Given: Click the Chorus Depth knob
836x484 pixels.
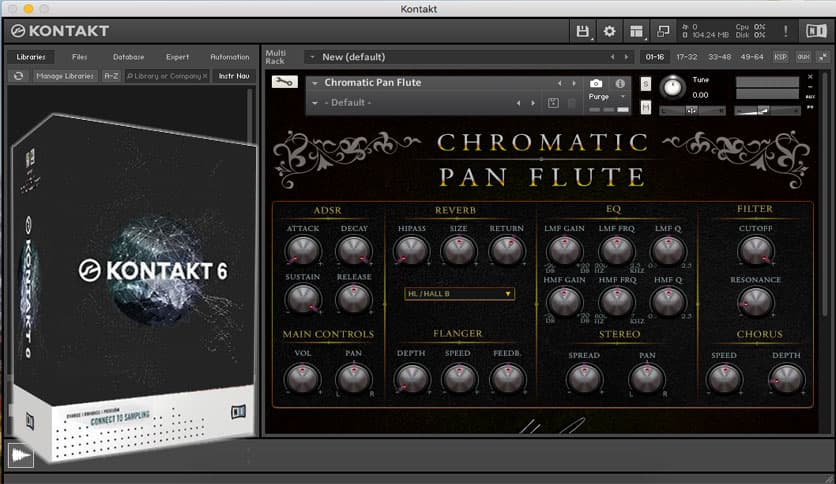Looking at the screenshot, I should 786,379.
